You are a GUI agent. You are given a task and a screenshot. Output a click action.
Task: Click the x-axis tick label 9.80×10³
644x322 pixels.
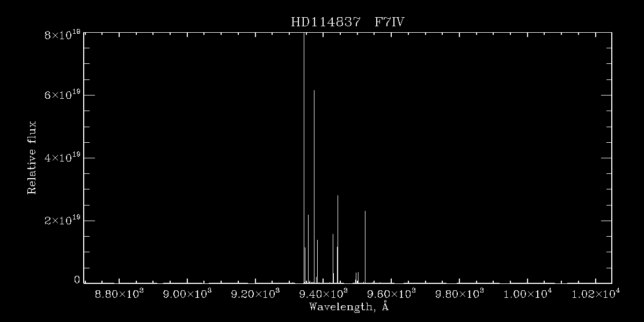(x=459, y=293)
